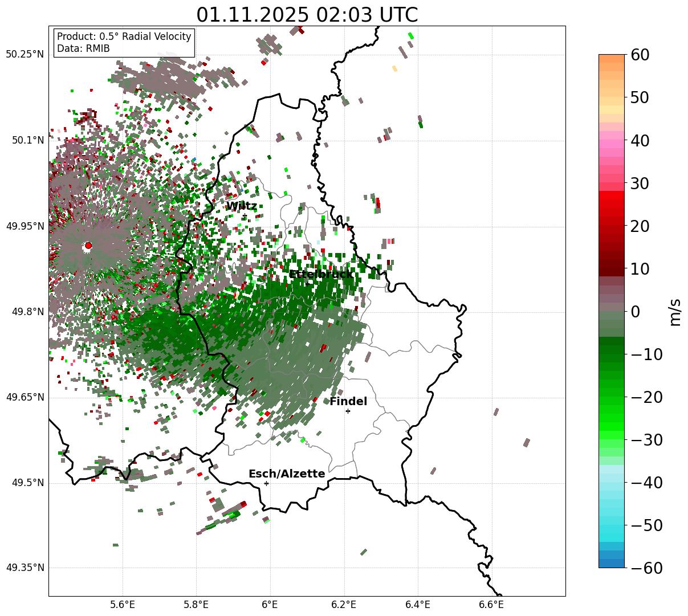Click the Data: RMIB label
The height and width of the screenshot is (616, 688).
point(83,48)
